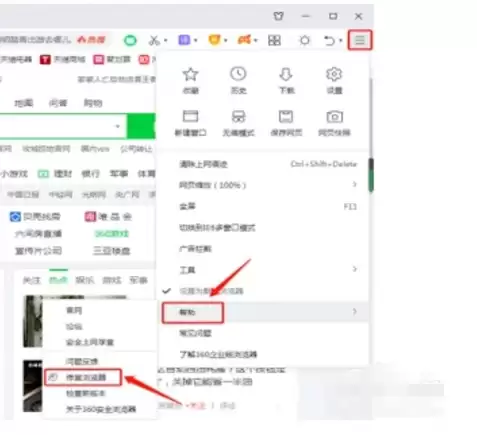Viewport: 477px width, 435px height.
Task: Expand the undo icon dropdown arrow
Action: click(x=341, y=41)
